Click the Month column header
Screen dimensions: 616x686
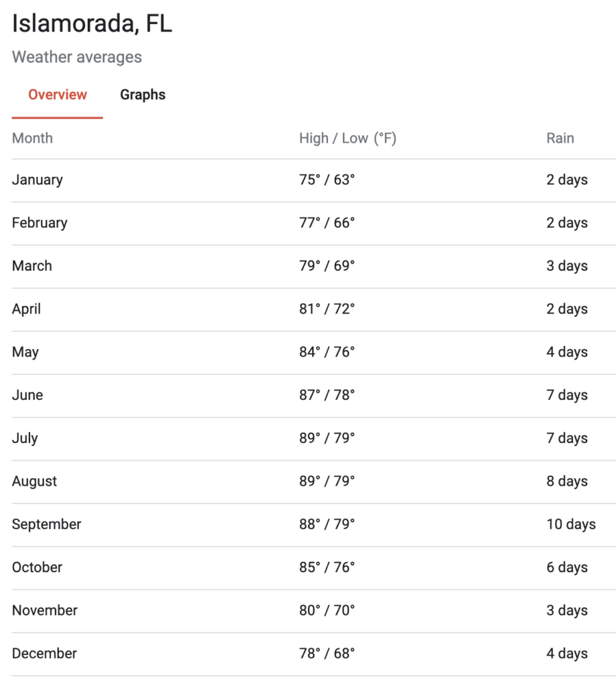32,139
